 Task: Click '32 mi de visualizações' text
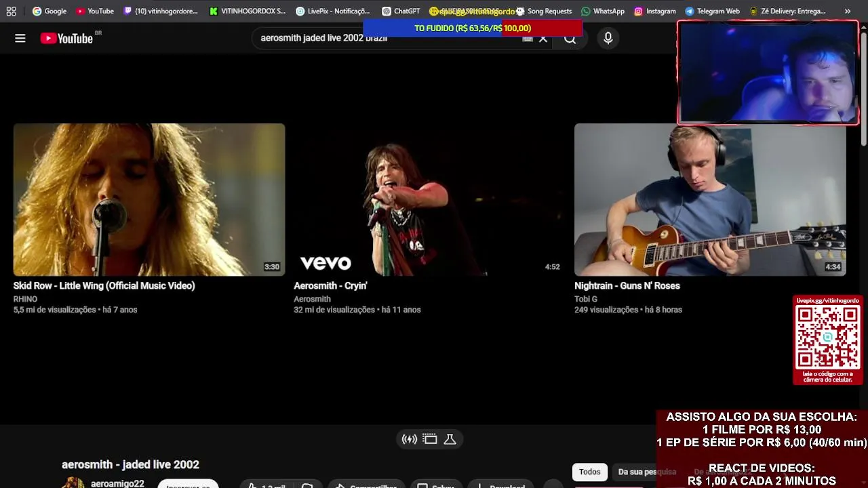(334, 310)
